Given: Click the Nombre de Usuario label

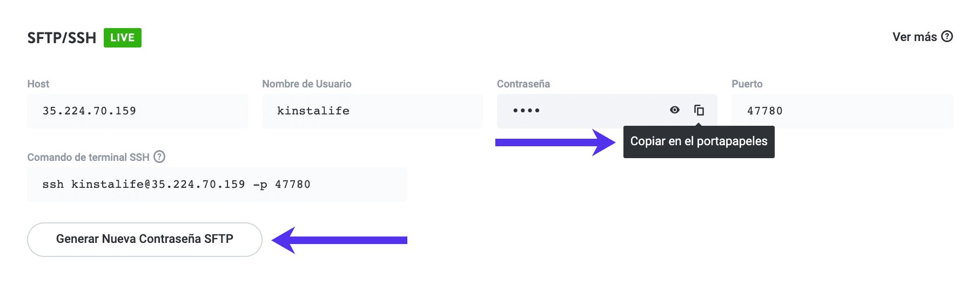Looking at the screenshot, I should [x=306, y=84].
